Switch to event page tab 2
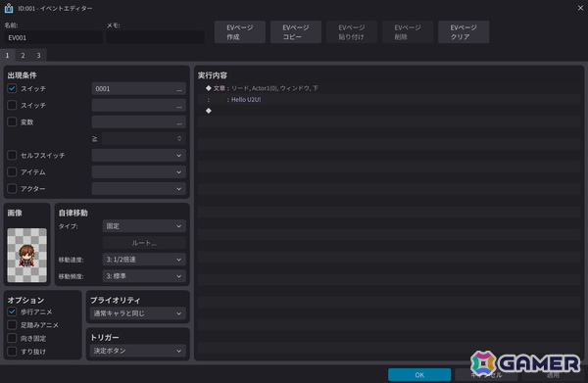This screenshot has width=588, height=383. tap(23, 55)
